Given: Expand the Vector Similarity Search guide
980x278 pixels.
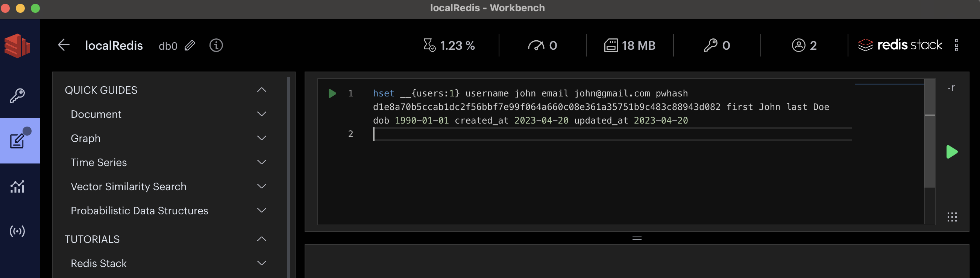Looking at the screenshot, I should [x=261, y=186].
